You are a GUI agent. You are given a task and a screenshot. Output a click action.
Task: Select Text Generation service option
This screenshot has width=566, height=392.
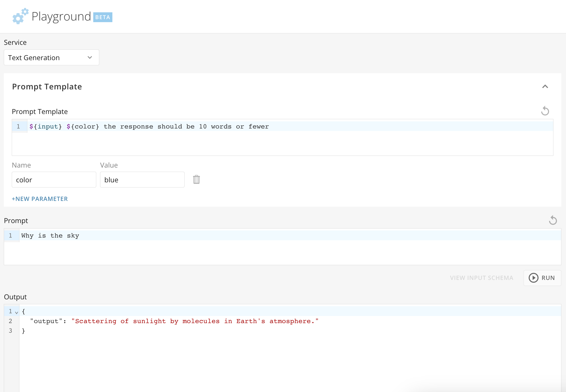pos(34,57)
